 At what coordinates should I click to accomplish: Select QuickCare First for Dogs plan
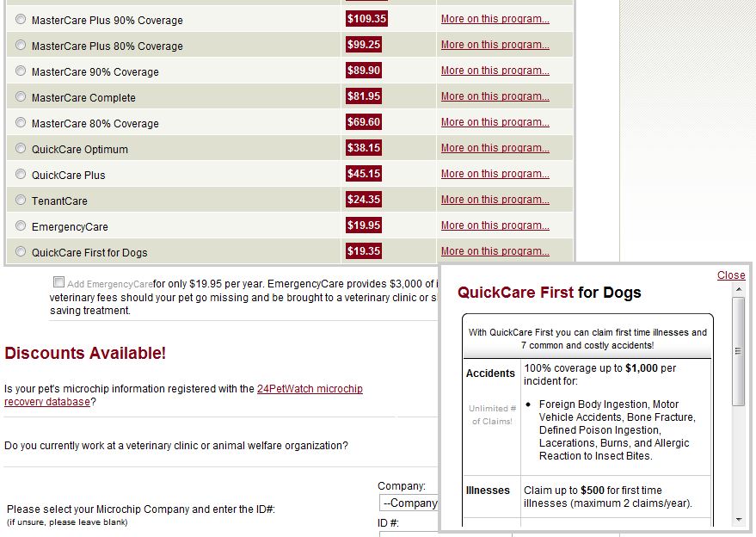click(x=20, y=251)
